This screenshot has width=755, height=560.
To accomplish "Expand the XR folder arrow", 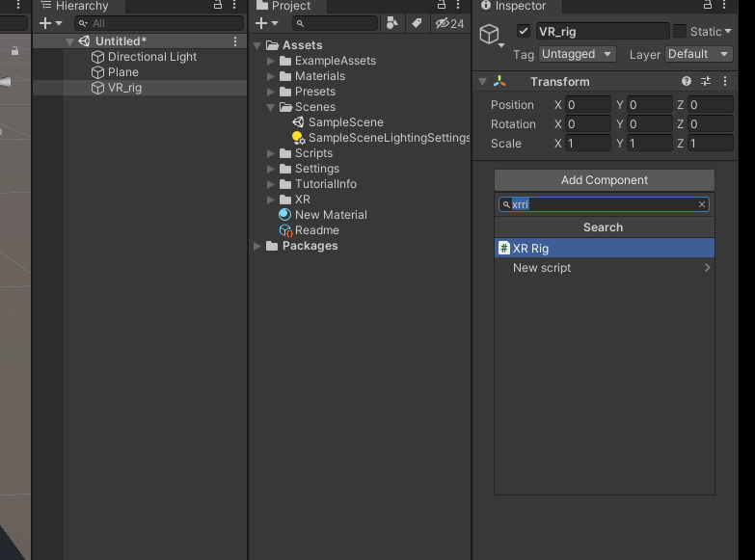I will coord(271,200).
